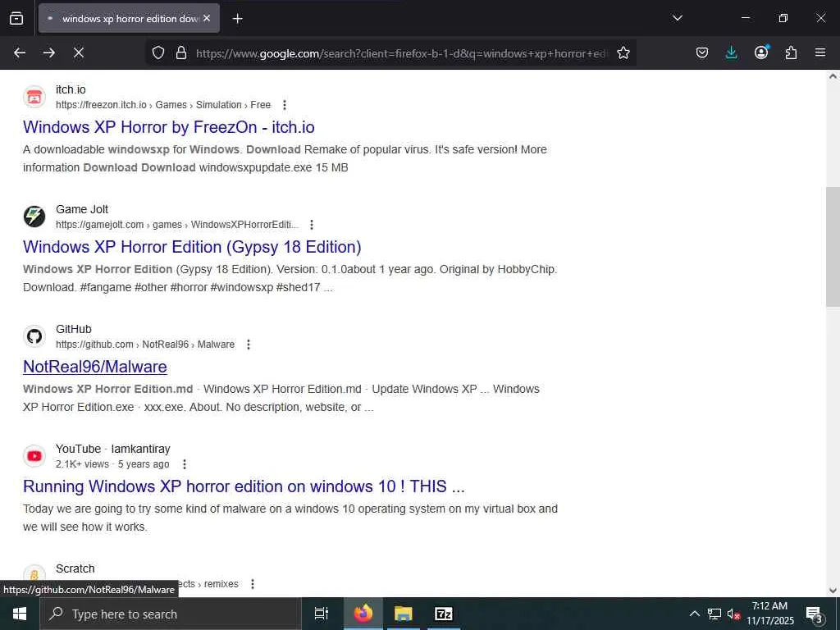Click the 'Game Jolt' site name text
Viewport: 840px width, 630px height.
(x=82, y=209)
